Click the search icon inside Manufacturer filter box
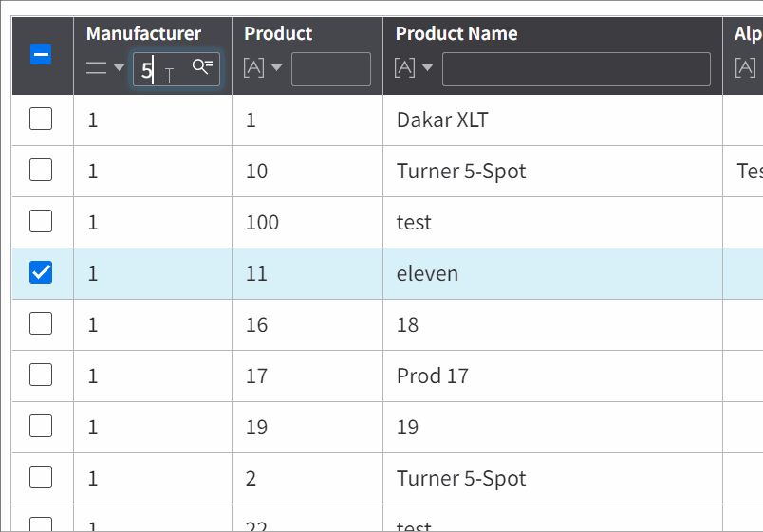The height and width of the screenshot is (532, 763). [202, 66]
